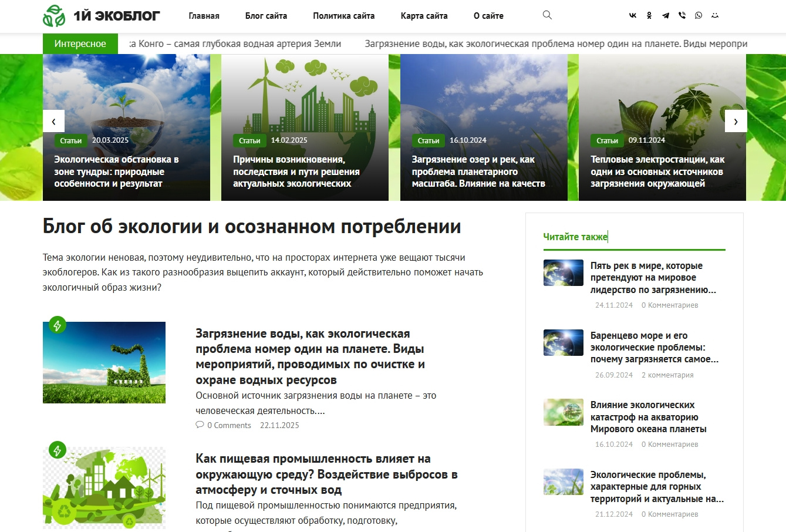This screenshot has width=786, height=532.
Task: Open 0 Комментариев link dated 21.12.2024
Action: 670,514
